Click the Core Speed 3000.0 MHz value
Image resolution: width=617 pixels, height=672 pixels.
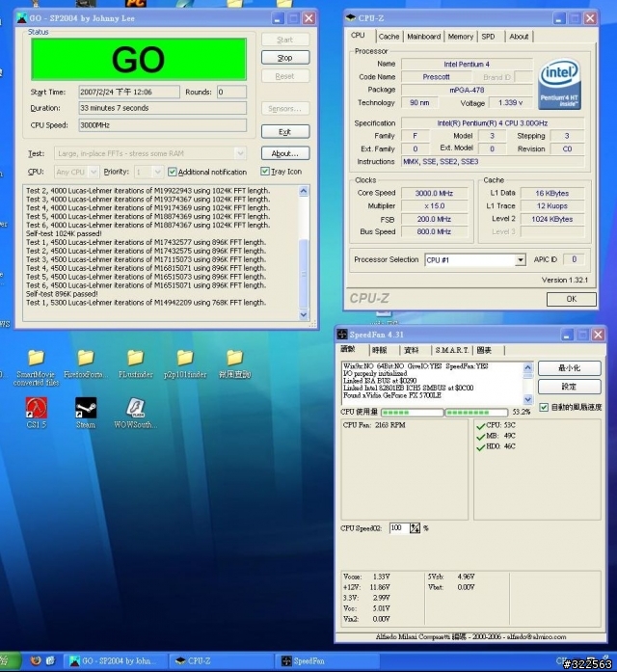coord(434,193)
